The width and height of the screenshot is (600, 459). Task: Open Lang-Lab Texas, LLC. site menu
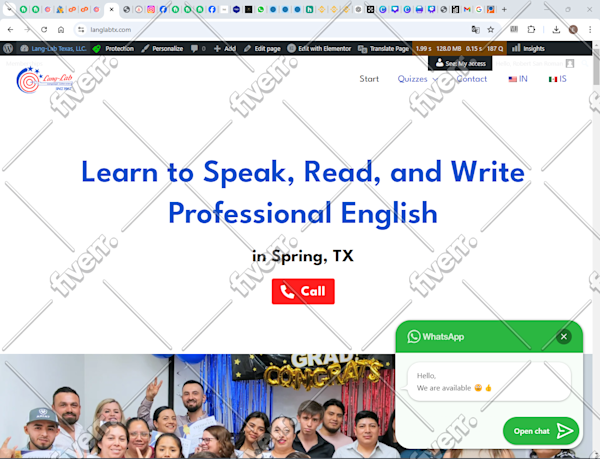coord(53,48)
